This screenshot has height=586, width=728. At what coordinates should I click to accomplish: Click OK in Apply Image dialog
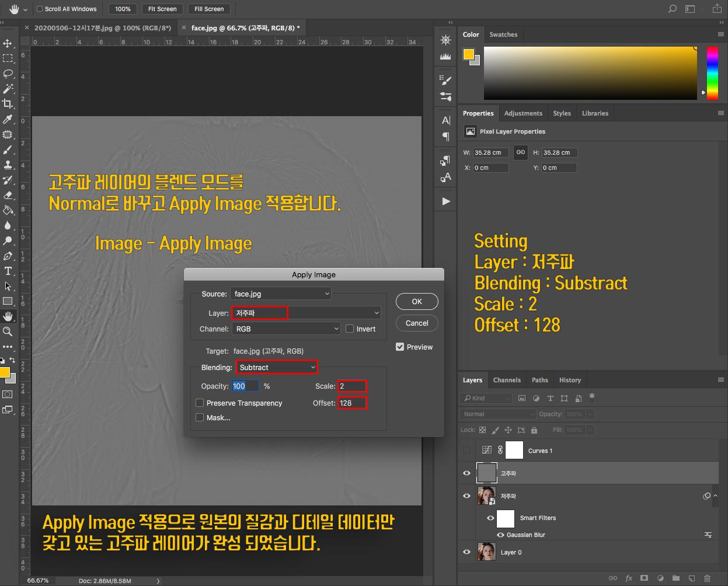click(417, 301)
